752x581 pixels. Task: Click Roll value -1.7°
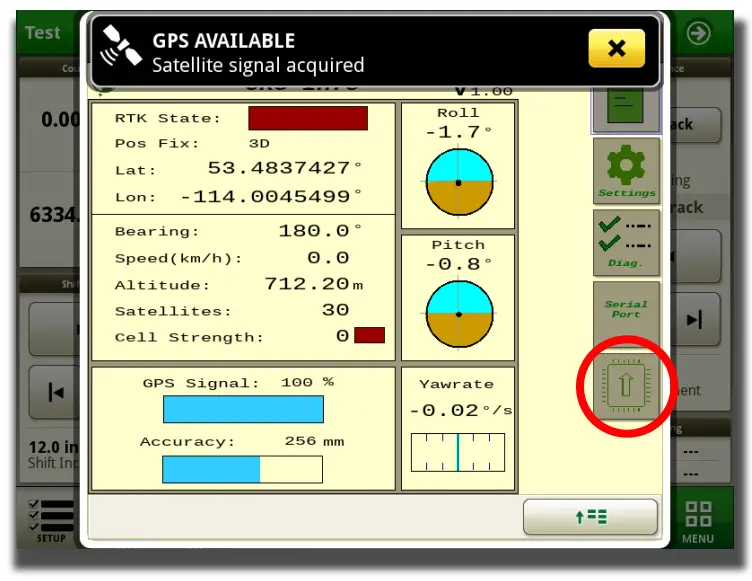point(458,131)
